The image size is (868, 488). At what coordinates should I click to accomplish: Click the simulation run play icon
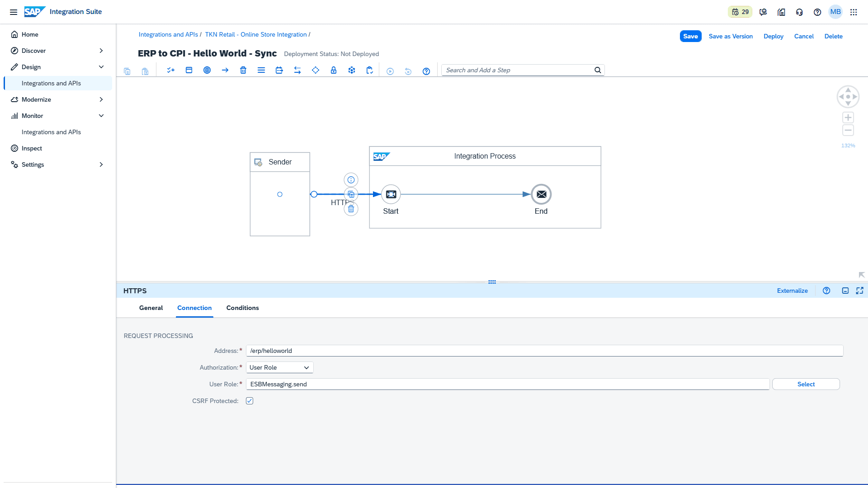(x=390, y=71)
